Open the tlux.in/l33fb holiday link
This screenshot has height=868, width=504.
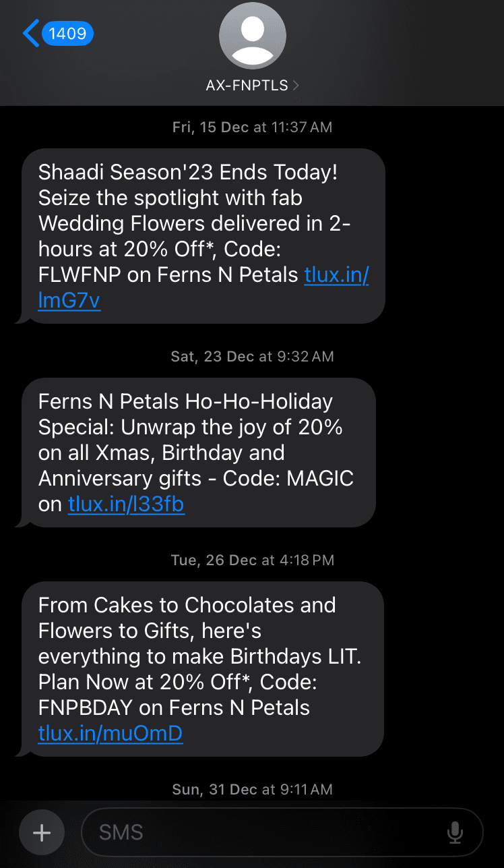[126, 504]
